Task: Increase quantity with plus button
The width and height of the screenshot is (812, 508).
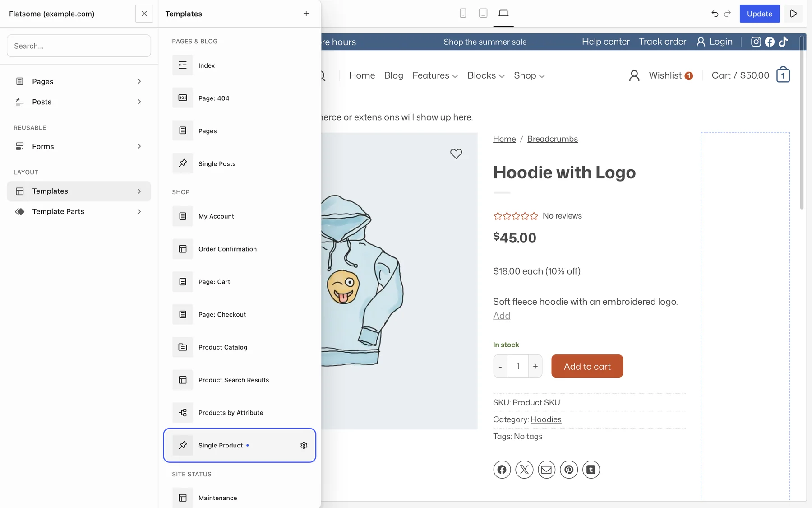Action: click(535, 366)
